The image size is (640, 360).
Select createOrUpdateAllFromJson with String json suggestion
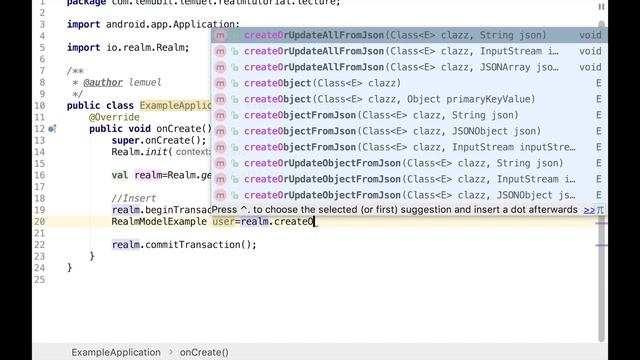point(409,35)
